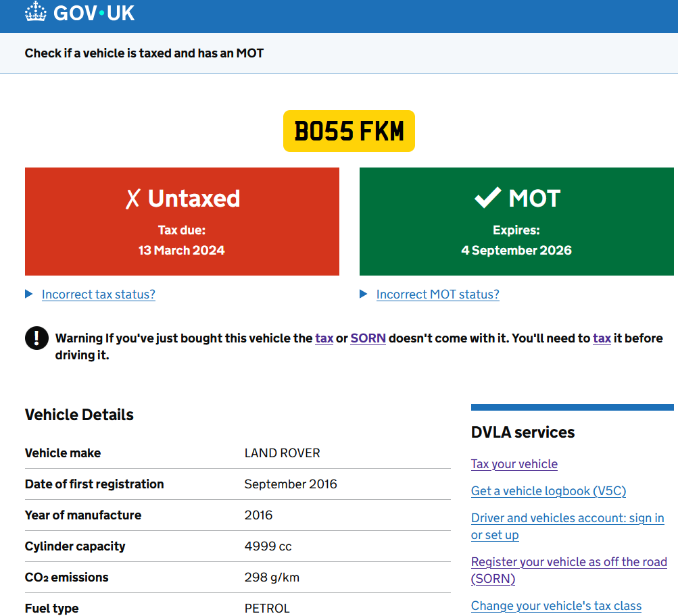Go to Change your vehicle's tax class
This screenshot has width=678, height=616.
pos(556,606)
